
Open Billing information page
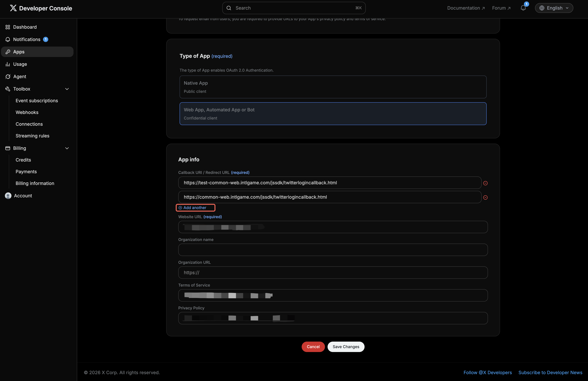(x=35, y=183)
